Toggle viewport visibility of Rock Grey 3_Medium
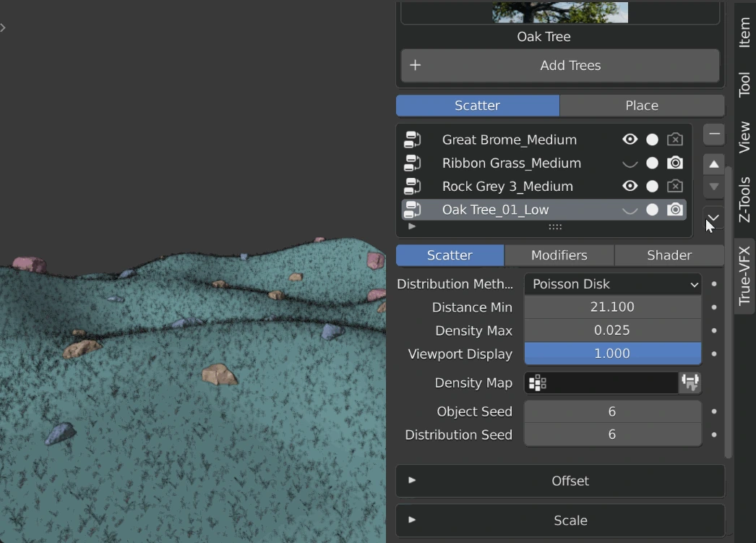Screen dimensions: 756x543 point(630,187)
